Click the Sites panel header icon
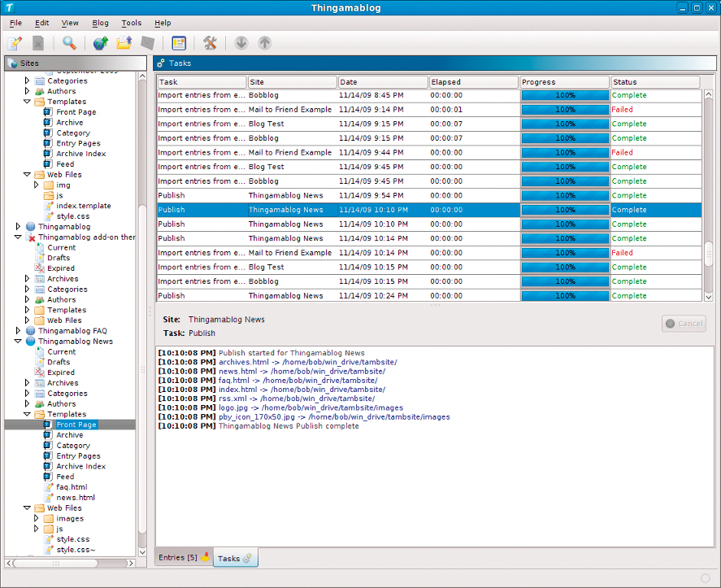721x588 pixels. coord(12,63)
